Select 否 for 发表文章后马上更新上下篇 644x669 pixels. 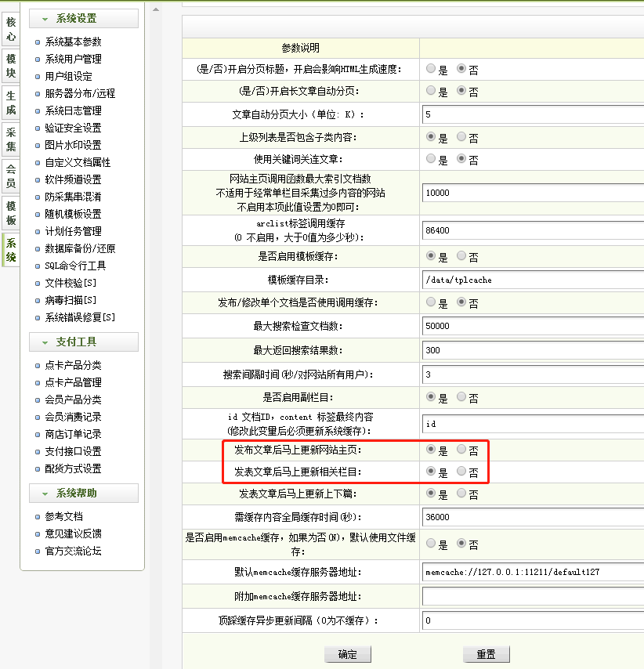(461, 494)
